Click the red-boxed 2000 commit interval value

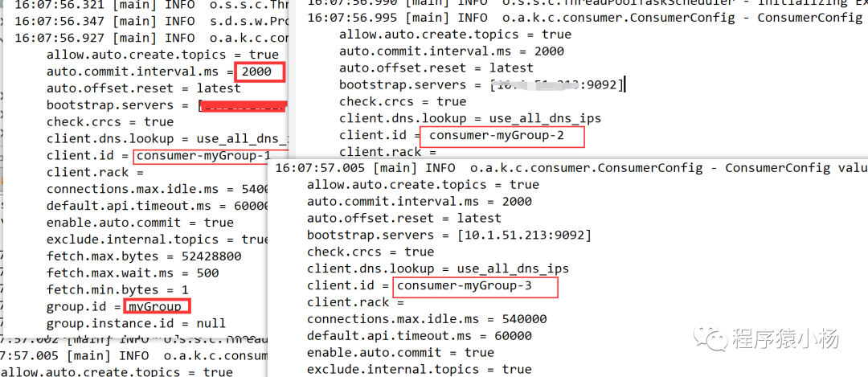click(x=260, y=72)
